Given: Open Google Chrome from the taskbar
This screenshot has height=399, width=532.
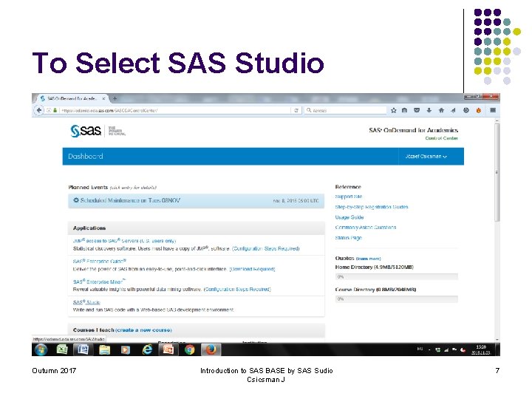Looking at the screenshot, I should coord(190,349).
